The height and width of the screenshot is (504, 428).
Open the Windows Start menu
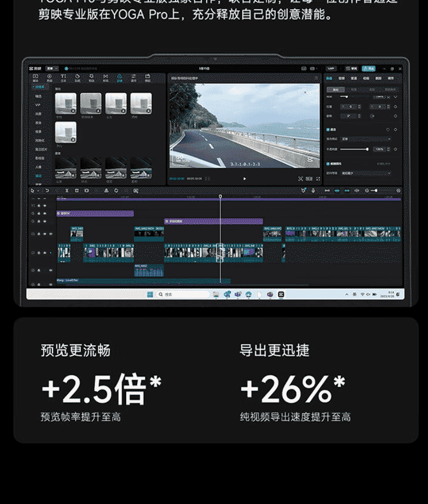click(150, 294)
